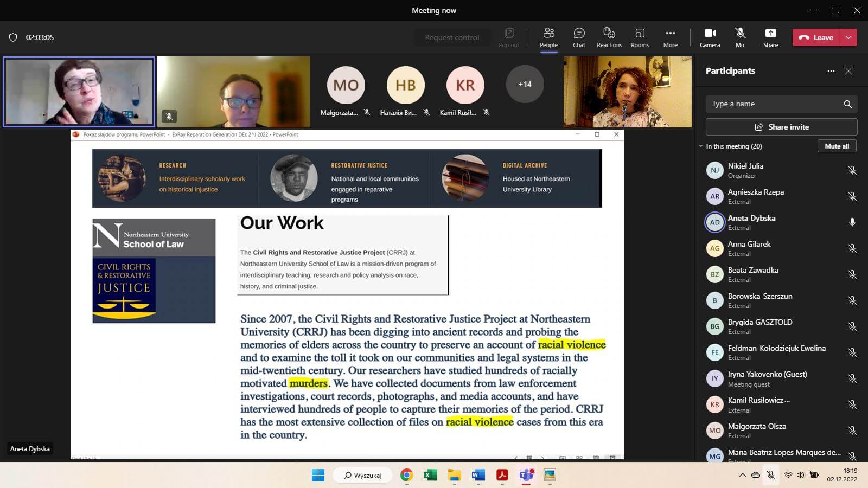Expand the Leave options dropdown arrow
The image size is (868, 488).
[x=849, y=37]
